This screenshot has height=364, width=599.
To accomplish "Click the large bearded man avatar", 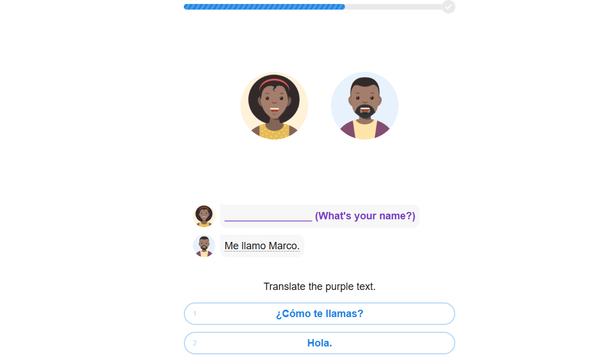I will [x=365, y=106].
